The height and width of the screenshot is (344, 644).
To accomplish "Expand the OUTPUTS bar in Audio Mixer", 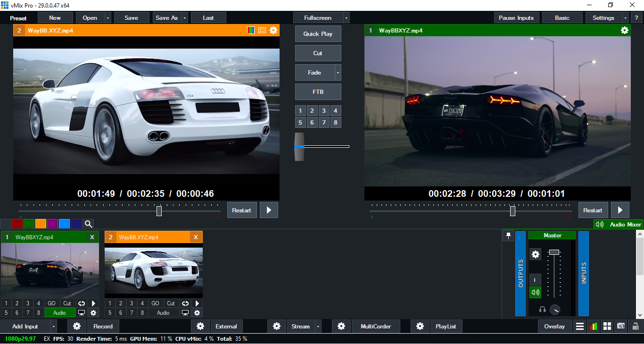I will pyautogui.click(x=520, y=273).
